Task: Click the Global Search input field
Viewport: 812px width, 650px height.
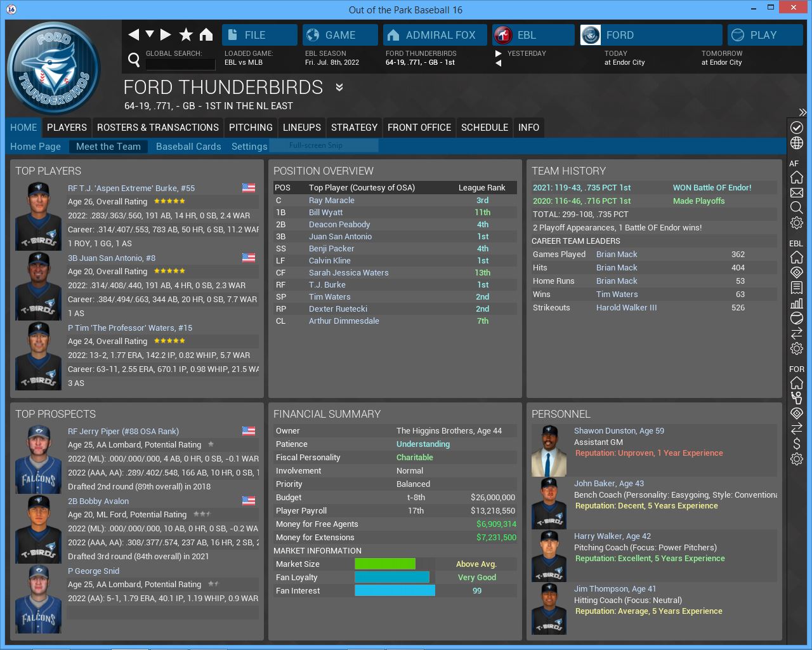Action: point(180,64)
